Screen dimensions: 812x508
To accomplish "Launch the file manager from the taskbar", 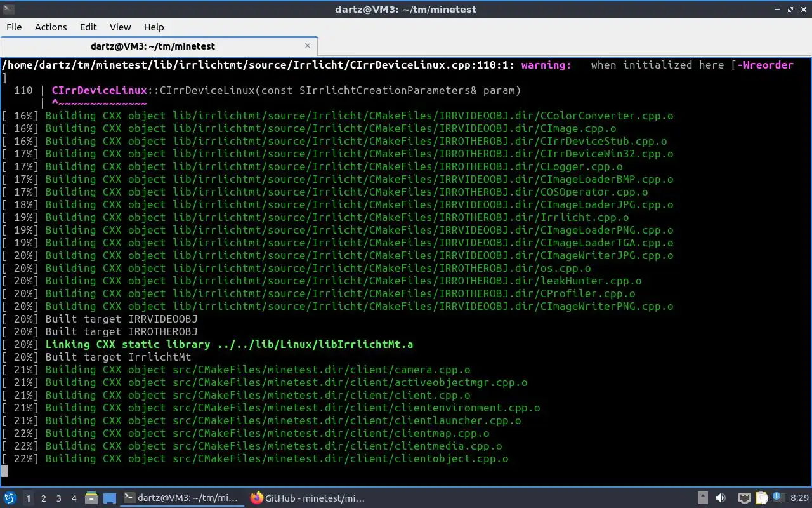I will [91, 498].
